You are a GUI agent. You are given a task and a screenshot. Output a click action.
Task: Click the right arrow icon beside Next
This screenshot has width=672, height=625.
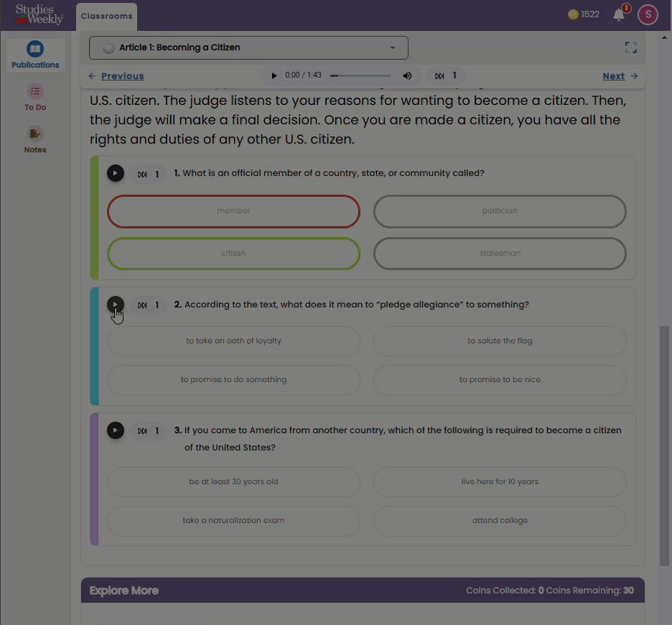634,76
